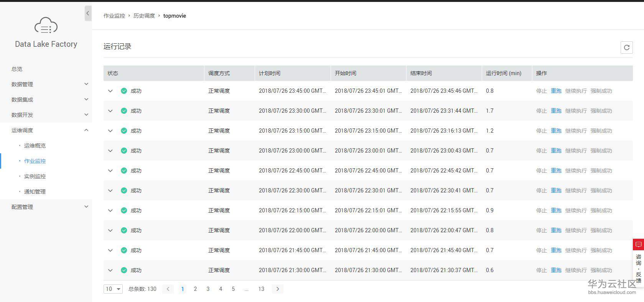
Task: Expand the run record row planned at 21:45:00
Action: click(x=110, y=250)
